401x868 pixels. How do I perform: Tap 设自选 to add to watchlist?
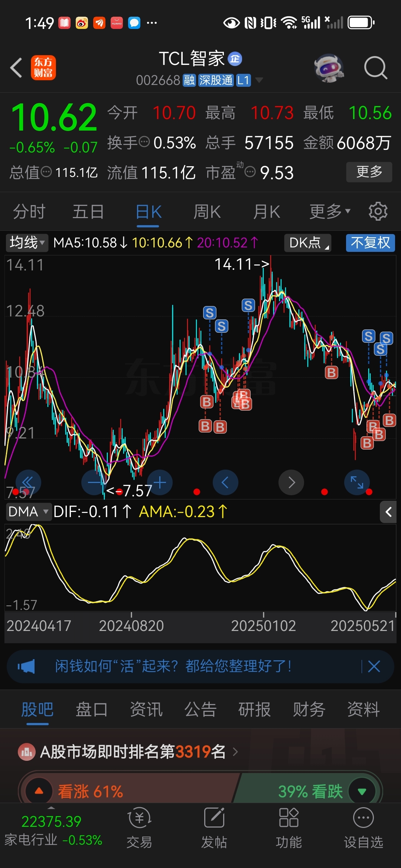click(x=363, y=828)
